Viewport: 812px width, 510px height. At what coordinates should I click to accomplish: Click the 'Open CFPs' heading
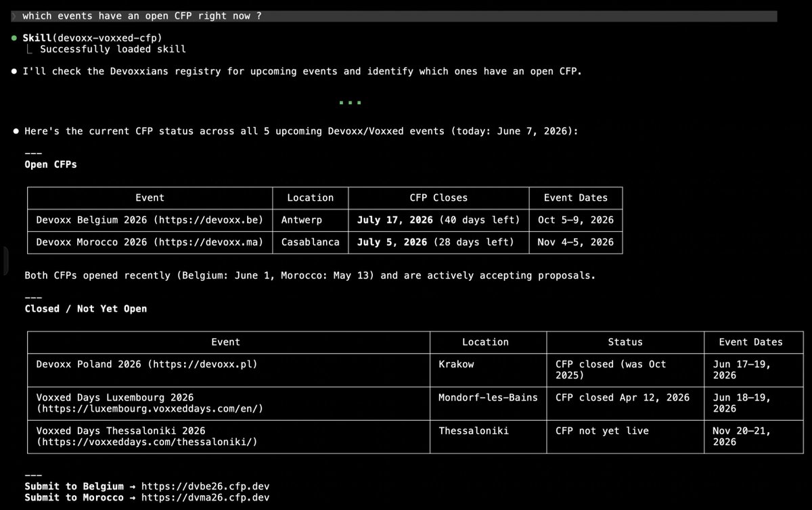pos(51,164)
